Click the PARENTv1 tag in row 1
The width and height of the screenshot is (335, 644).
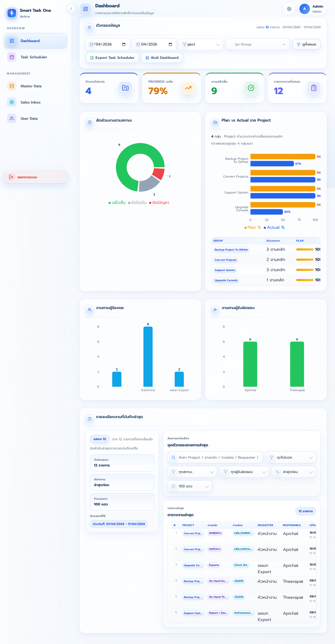pyautogui.click(x=215, y=533)
